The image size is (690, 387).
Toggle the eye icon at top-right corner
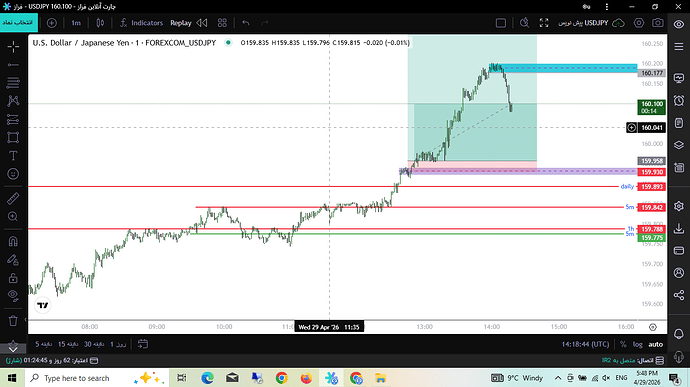679,24
